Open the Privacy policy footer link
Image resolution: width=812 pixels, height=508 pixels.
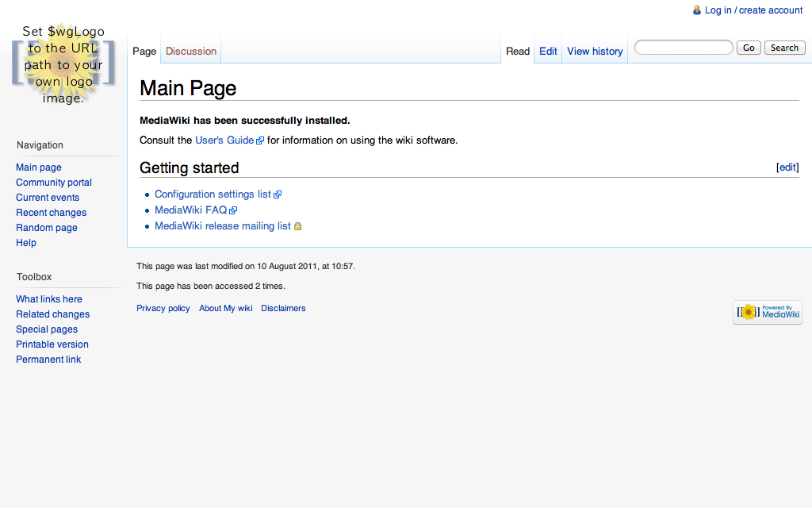point(163,308)
